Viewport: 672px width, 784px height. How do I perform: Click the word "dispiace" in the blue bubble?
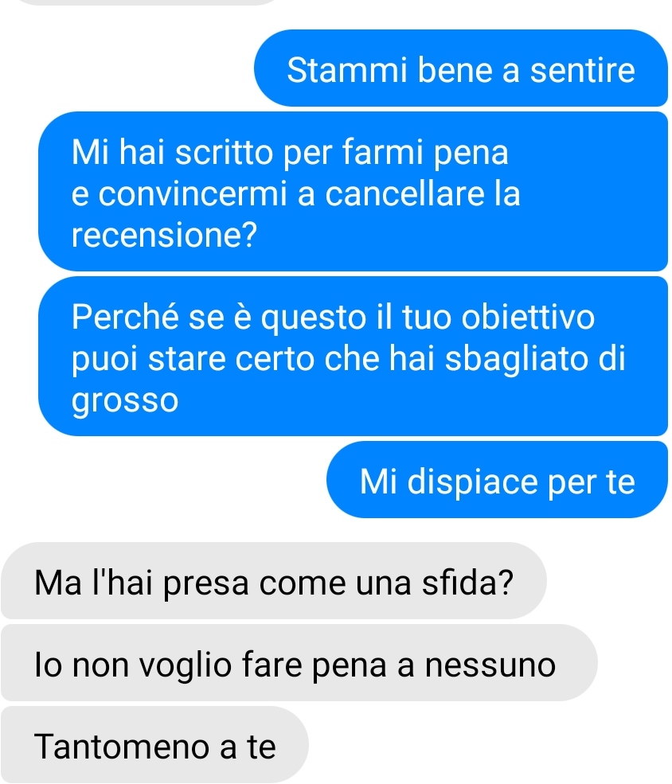tap(472, 482)
